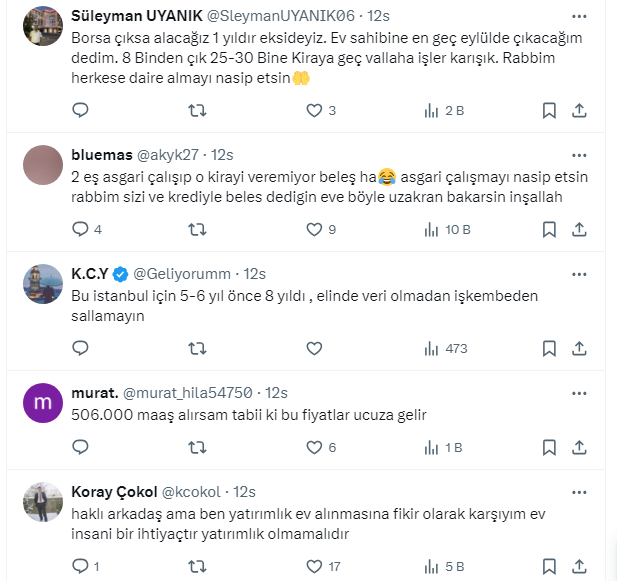The image size is (617, 581).
Task: Like the bluemas tweet
Action: 314,229
